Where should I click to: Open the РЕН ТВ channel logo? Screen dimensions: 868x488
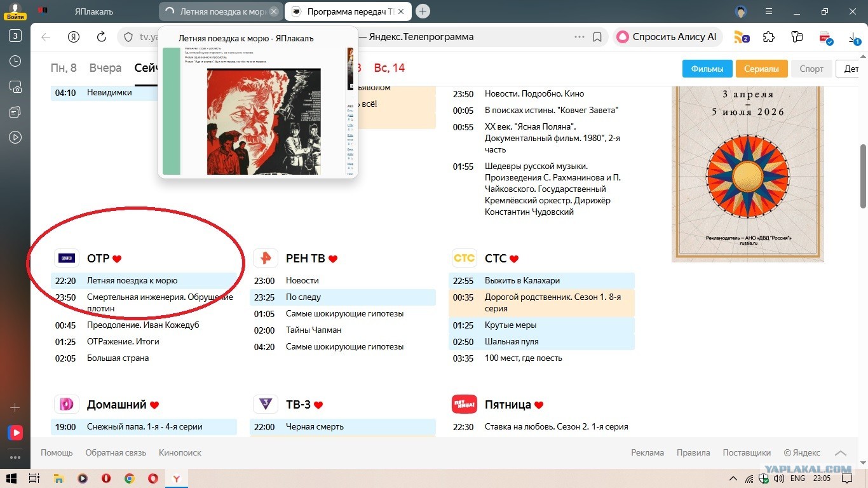[x=266, y=259]
